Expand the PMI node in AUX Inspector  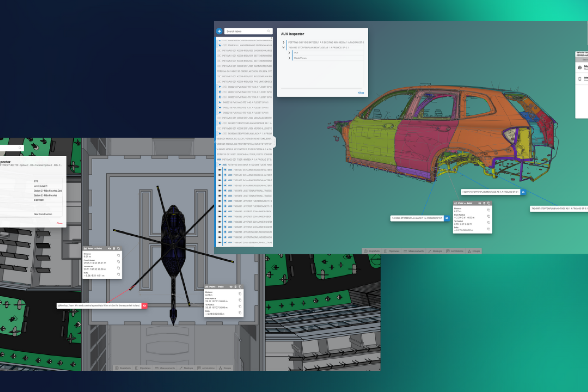pos(289,53)
